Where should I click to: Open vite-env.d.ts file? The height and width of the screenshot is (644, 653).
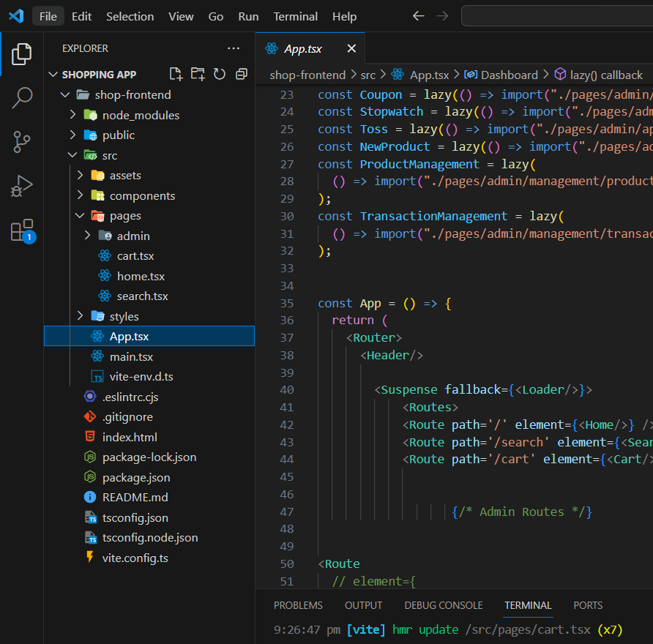[149, 377]
